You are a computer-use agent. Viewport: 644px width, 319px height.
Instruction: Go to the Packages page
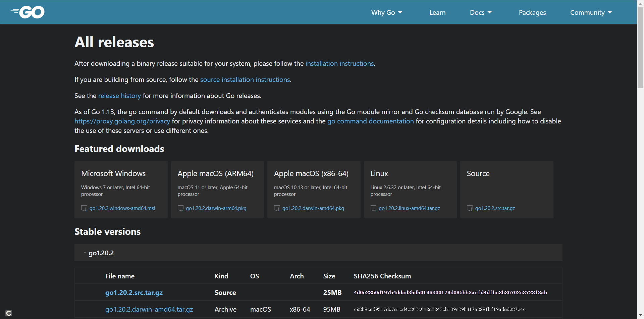point(532,12)
